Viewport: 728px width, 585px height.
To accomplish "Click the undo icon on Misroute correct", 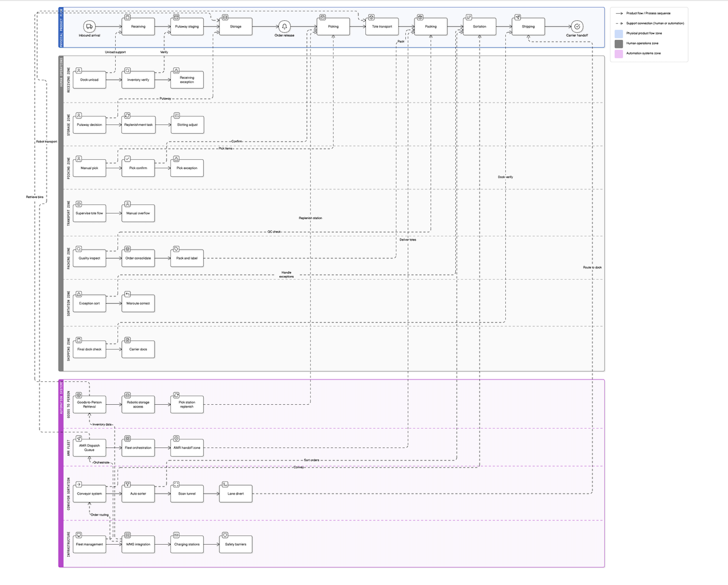I will (127, 293).
